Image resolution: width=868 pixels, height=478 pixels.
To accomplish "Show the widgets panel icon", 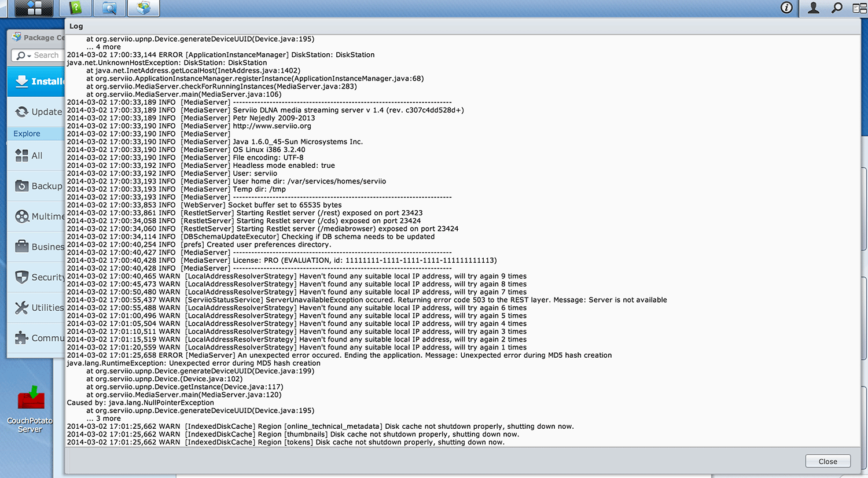I will point(859,8).
